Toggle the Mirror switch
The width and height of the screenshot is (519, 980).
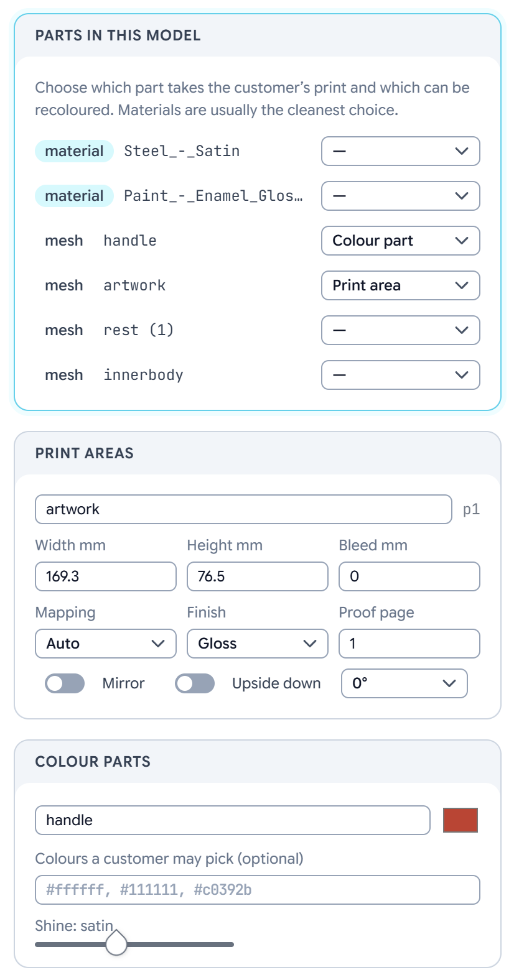65,683
